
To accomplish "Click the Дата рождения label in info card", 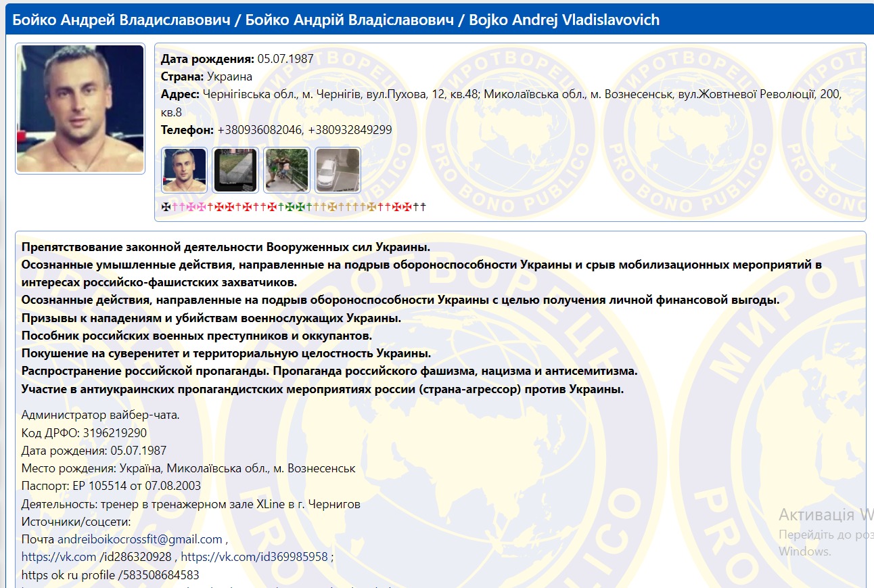I will coord(208,59).
